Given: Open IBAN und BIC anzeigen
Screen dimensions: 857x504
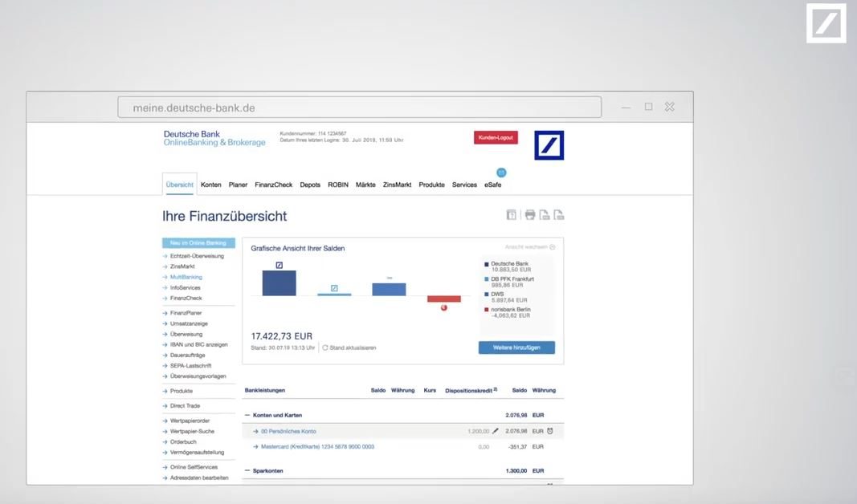Looking at the screenshot, I should coord(199,344).
